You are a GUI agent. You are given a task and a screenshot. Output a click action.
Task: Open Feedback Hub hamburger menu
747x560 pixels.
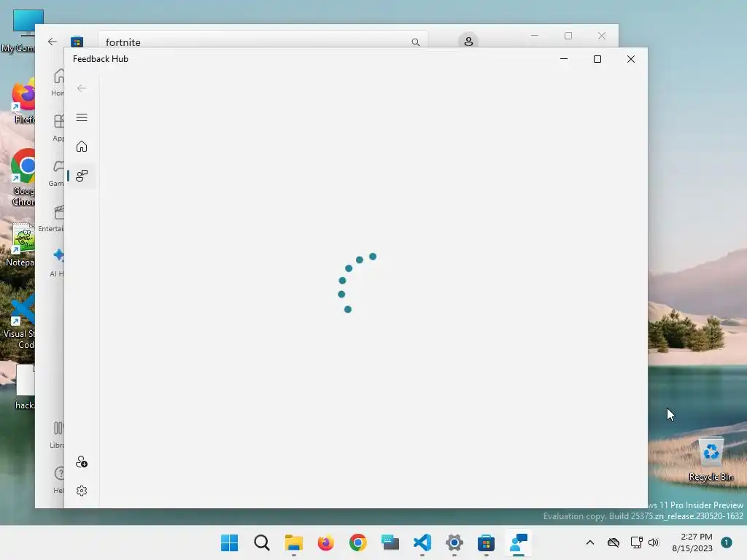[82, 117]
